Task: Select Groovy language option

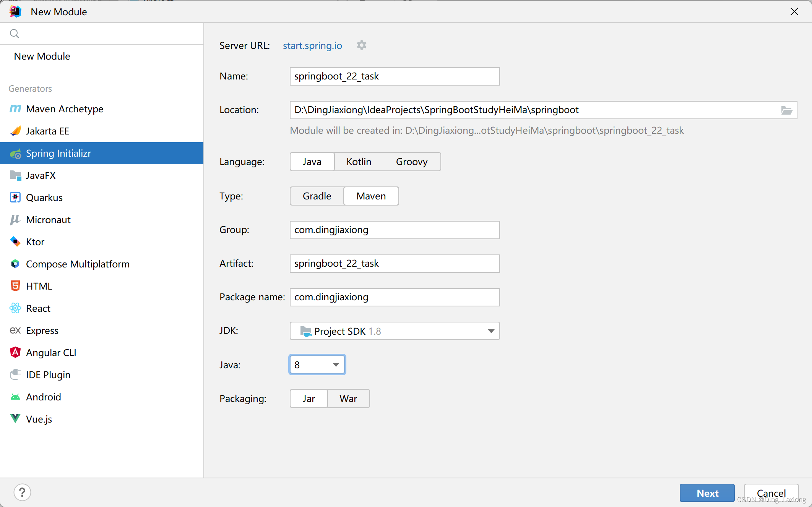Action: click(x=412, y=162)
